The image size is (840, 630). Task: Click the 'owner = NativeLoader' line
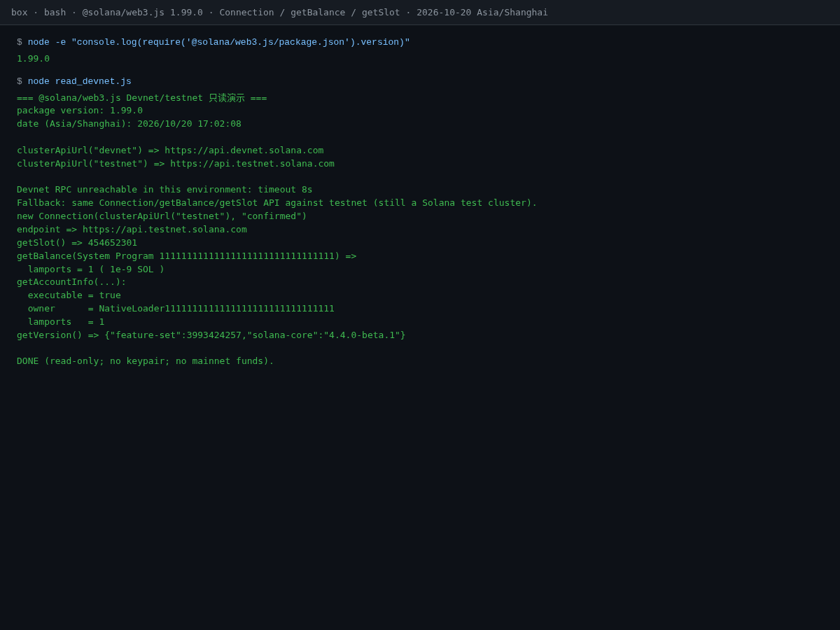(181, 309)
